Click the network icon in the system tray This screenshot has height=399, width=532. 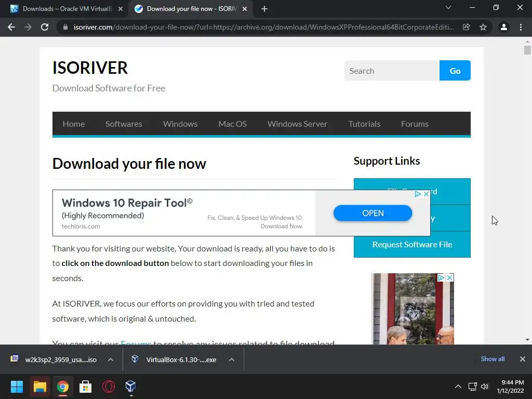[x=473, y=387]
